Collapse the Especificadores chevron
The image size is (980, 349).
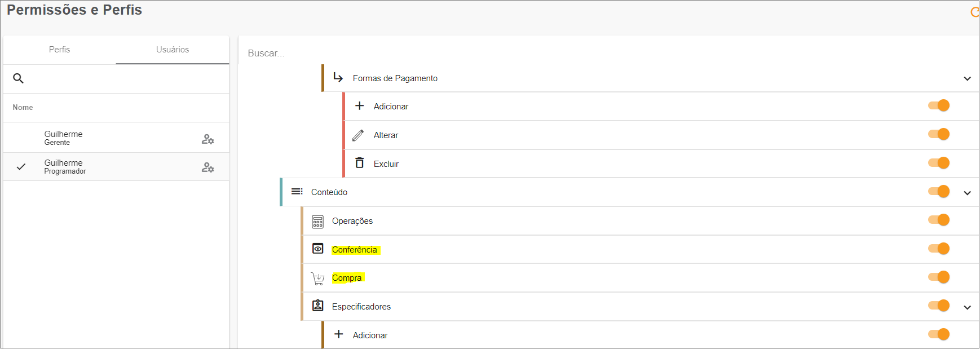click(967, 307)
